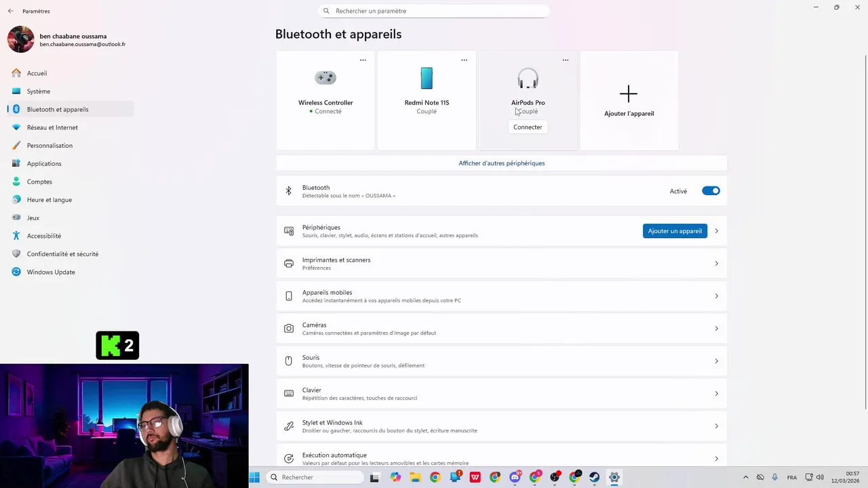Image resolution: width=868 pixels, height=488 pixels.
Task: Click Afficher d'autres périphériques
Action: pos(502,163)
